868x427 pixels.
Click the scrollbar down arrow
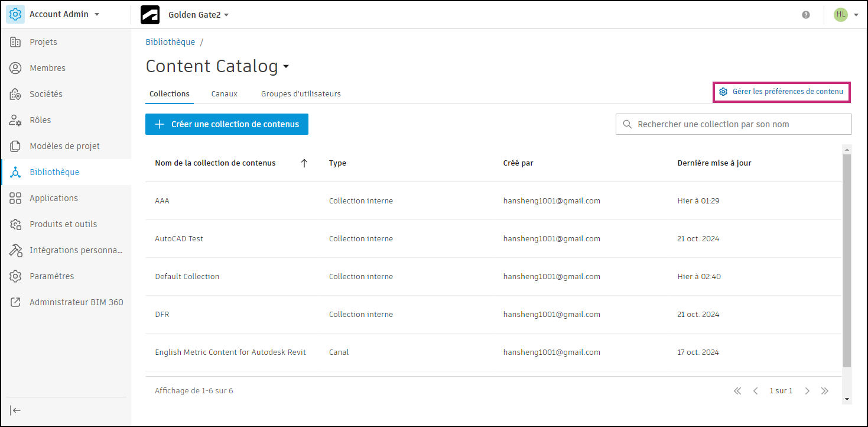coord(847,400)
